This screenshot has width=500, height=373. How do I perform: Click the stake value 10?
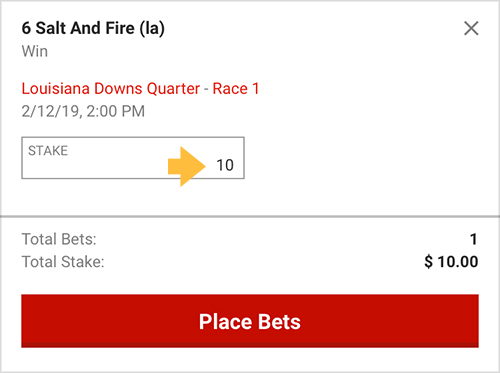pyautogui.click(x=225, y=165)
